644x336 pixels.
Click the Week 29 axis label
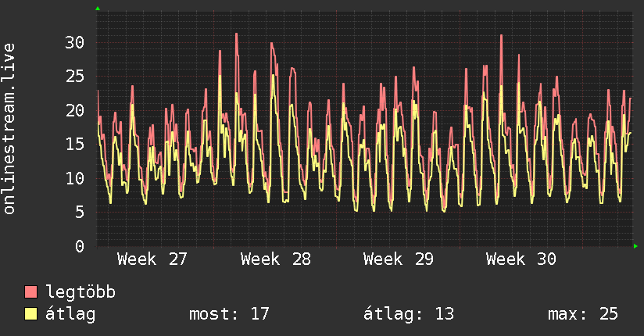[x=399, y=259]
